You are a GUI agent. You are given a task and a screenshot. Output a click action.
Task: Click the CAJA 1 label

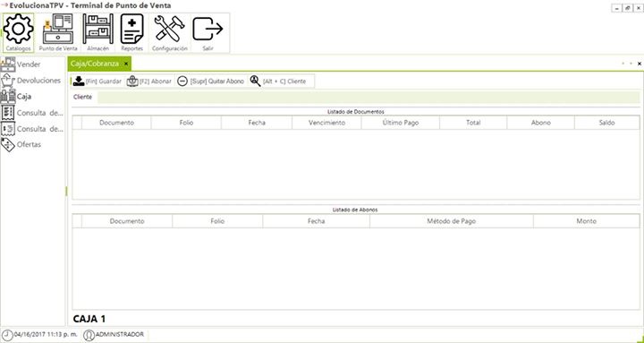(x=89, y=319)
